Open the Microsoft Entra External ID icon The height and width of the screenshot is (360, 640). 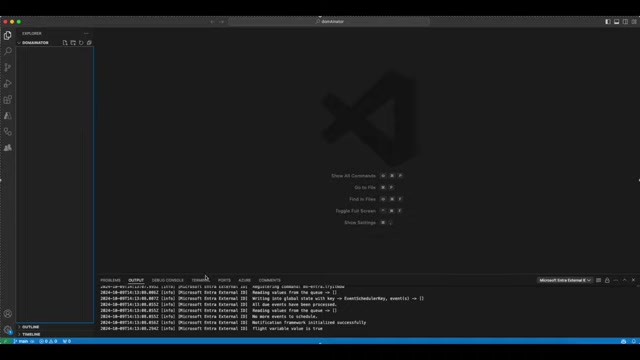8,132
